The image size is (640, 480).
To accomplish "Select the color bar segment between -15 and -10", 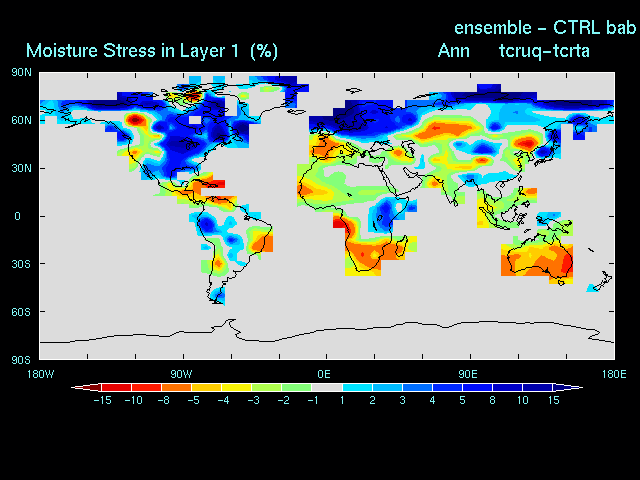I will click(116, 387).
